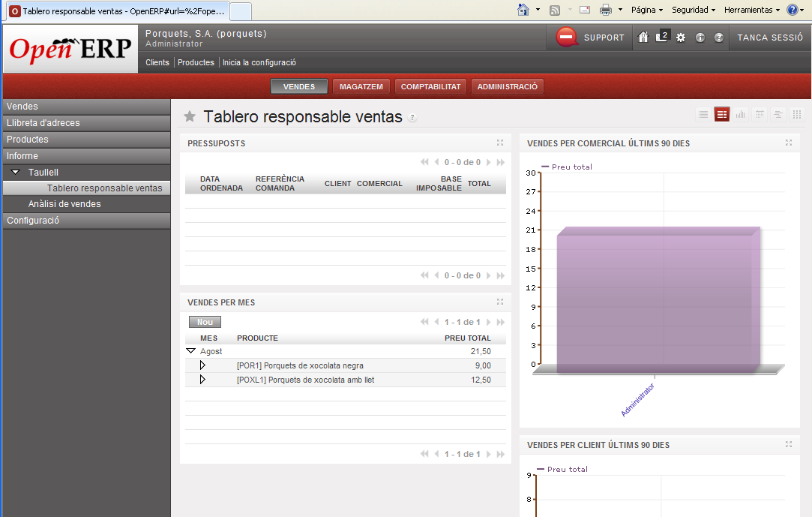
Task: Click the About info icon in header
Action: (x=700, y=38)
